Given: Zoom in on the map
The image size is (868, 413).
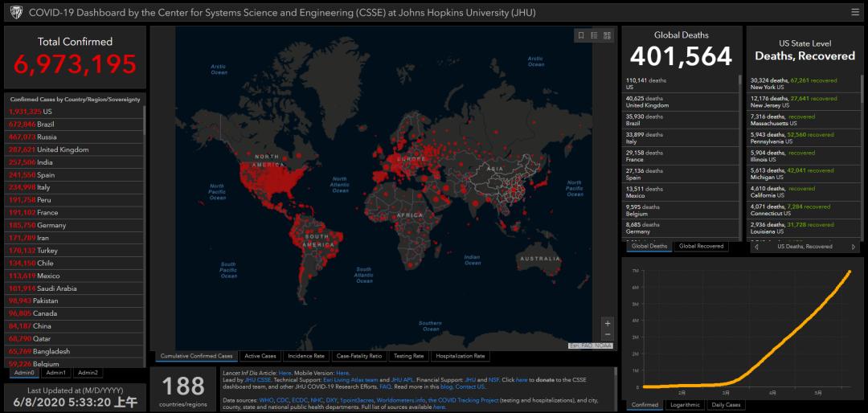Looking at the screenshot, I should coord(608,323).
